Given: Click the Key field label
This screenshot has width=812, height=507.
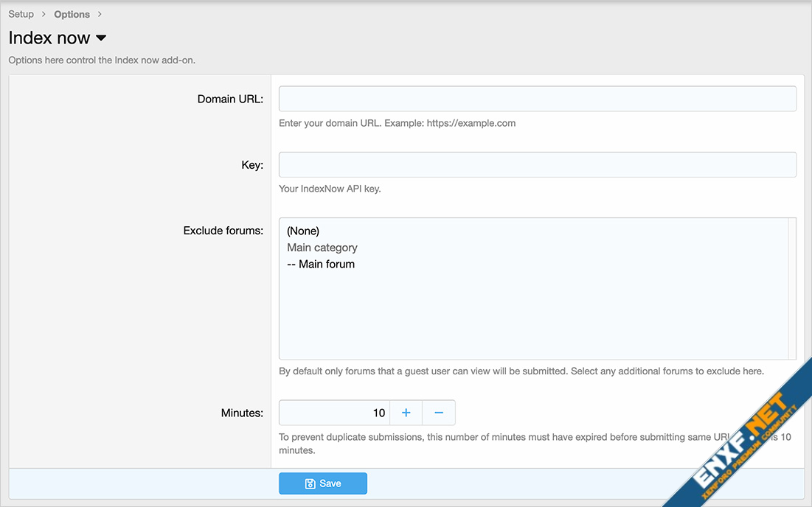Looking at the screenshot, I should pos(252,165).
